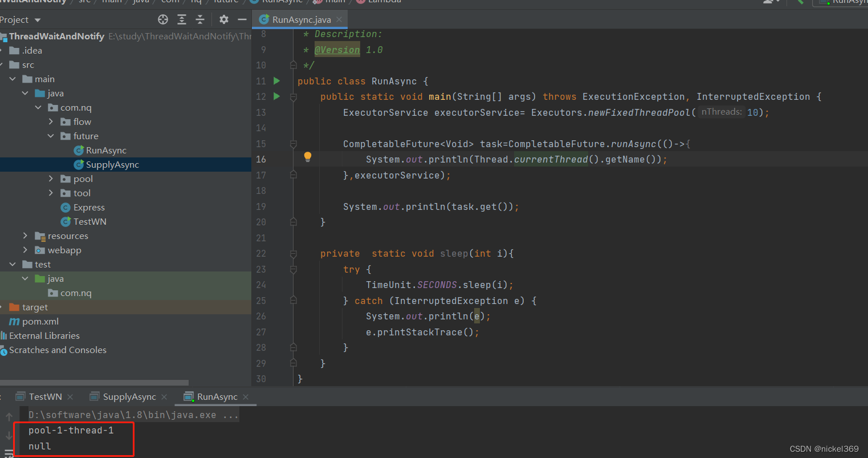Close the RunAsync.java editor tab
This screenshot has height=458, width=868.
click(x=339, y=19)
